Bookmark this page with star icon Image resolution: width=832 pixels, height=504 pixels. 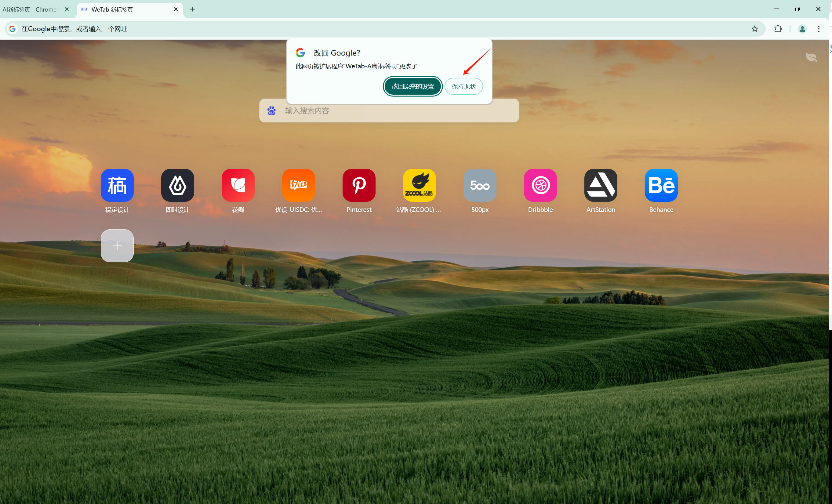point(754,29)
